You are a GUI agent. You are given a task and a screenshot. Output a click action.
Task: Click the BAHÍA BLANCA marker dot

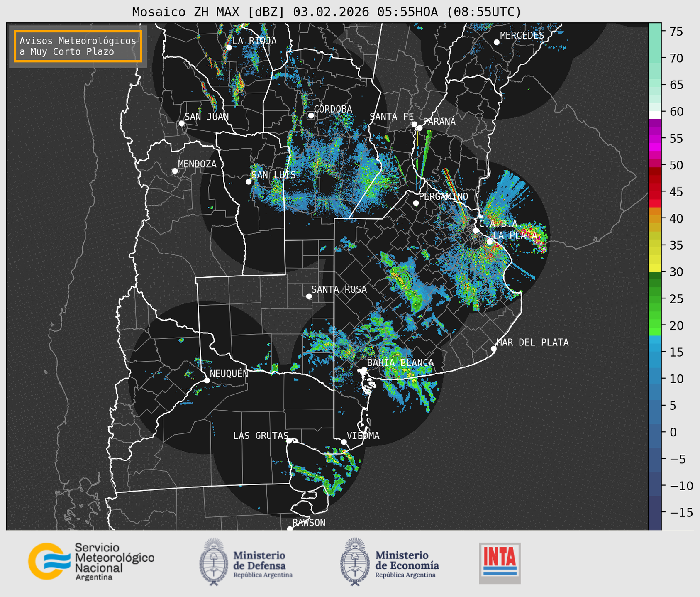[x=364, y=369]
